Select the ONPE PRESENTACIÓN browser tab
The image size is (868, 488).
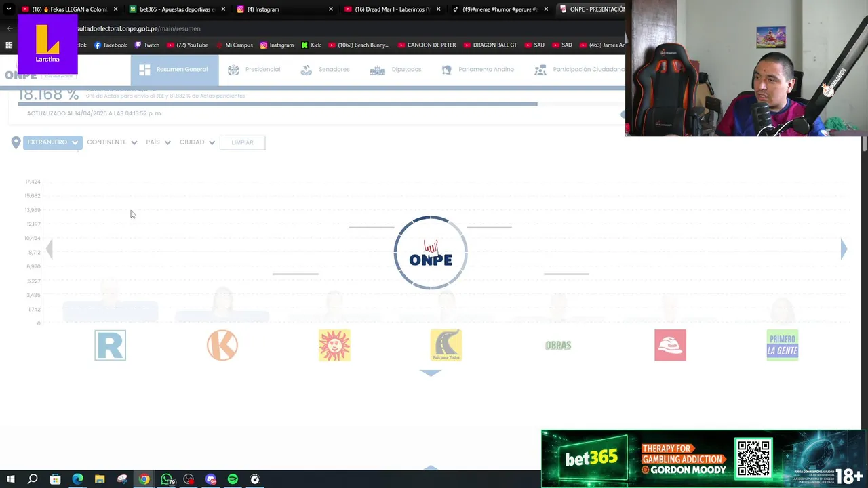591,9
